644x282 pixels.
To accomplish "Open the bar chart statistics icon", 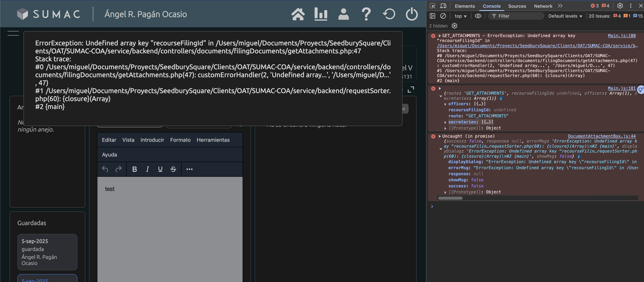I will pyautogui.click(x=321, y=14).
